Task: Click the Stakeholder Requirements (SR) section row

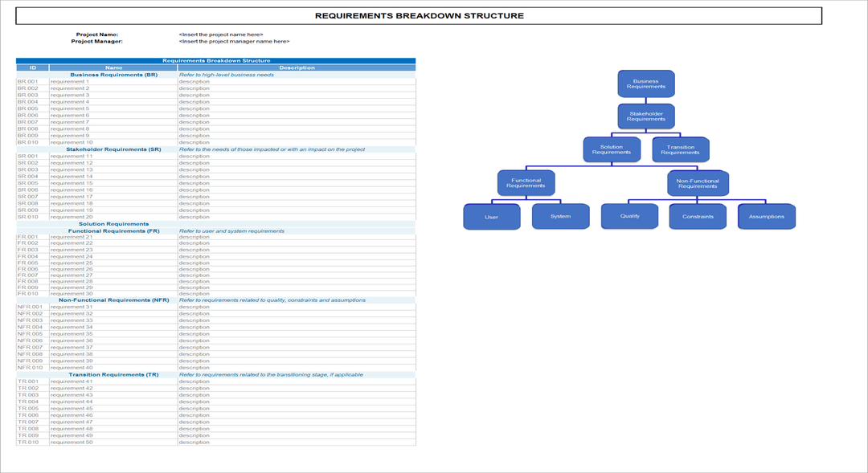Action: pos(113,149)
